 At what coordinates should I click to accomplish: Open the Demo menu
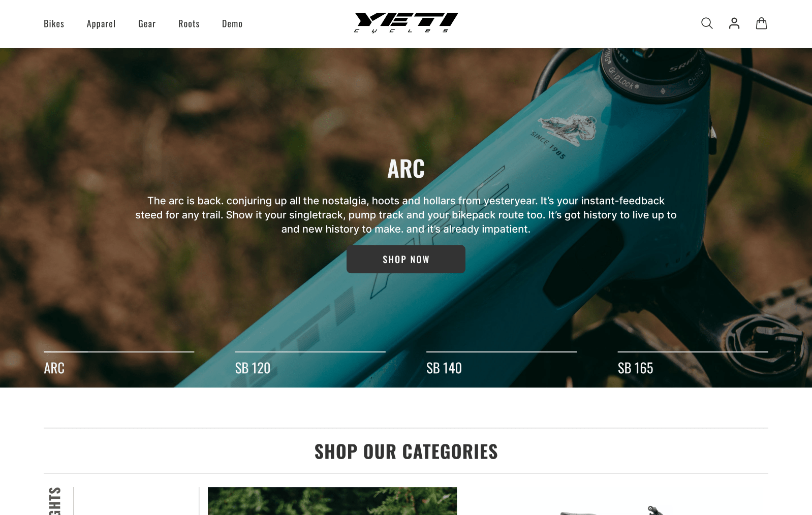232,24
